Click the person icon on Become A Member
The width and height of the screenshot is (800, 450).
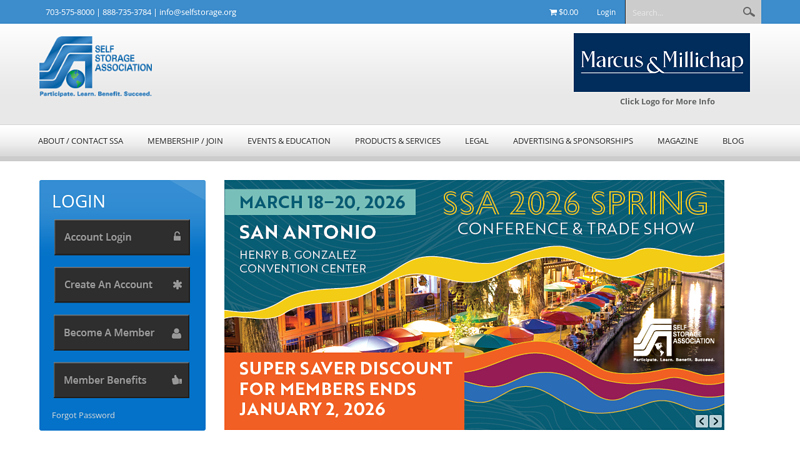[177, 333]
